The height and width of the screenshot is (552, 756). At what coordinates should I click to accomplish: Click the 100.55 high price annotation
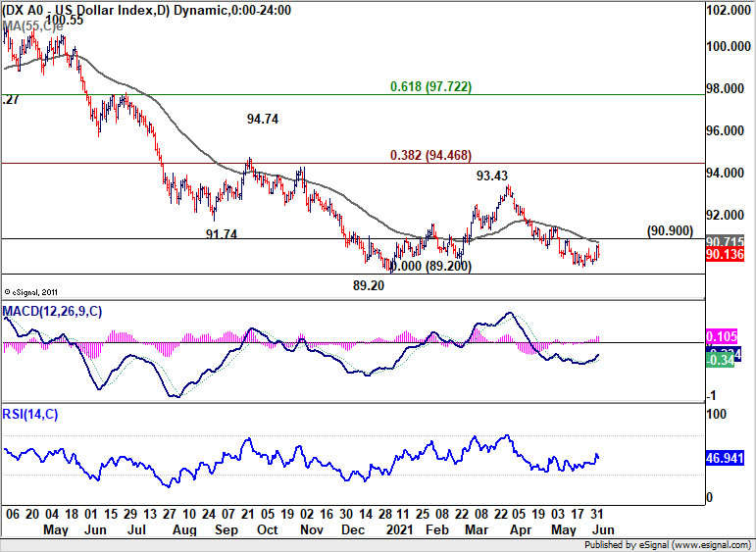tap(65, 21)
